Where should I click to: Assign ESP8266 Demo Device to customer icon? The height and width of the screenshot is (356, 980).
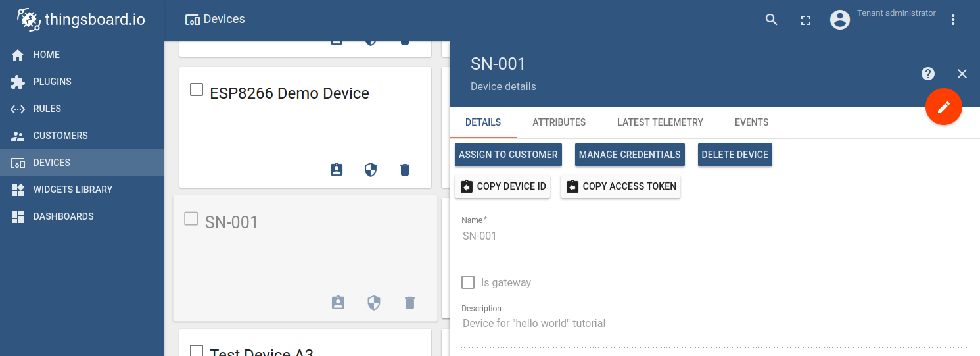pos(337,170)
